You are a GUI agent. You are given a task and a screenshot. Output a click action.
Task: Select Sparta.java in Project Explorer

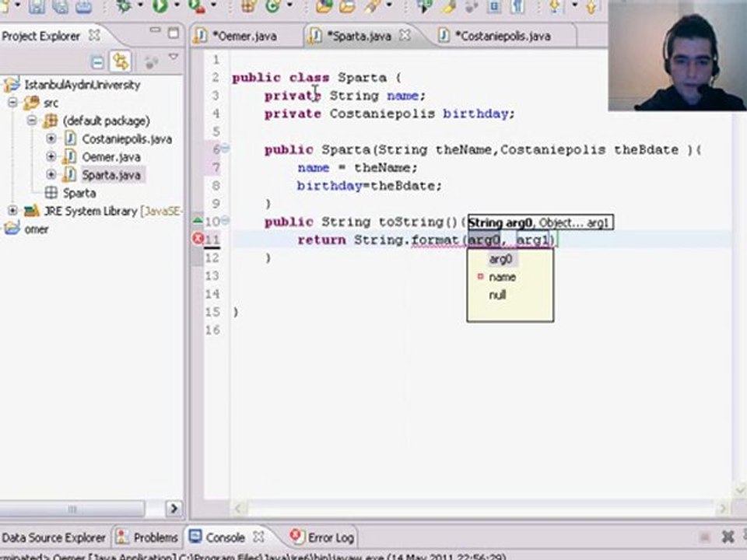(x=111, y=175)
